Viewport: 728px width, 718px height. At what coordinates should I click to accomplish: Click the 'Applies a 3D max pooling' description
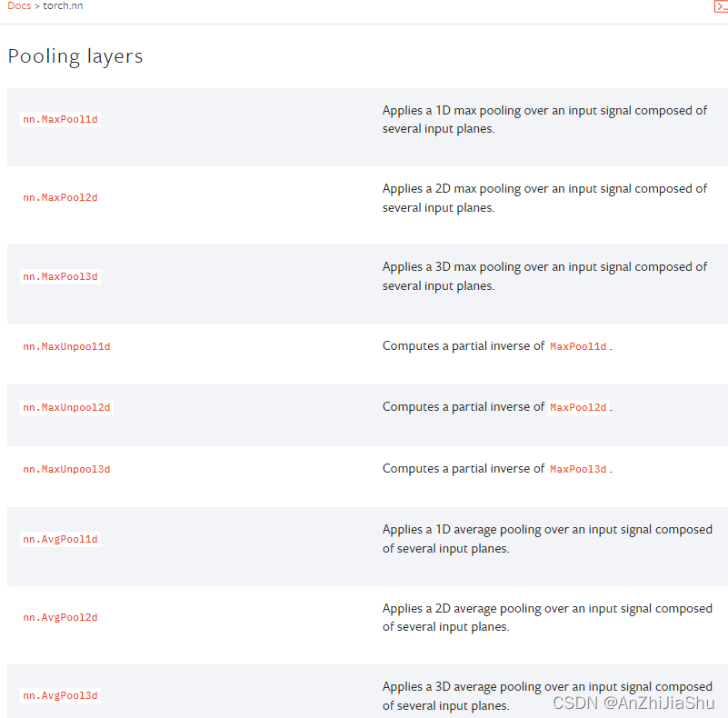pos(544,276)
